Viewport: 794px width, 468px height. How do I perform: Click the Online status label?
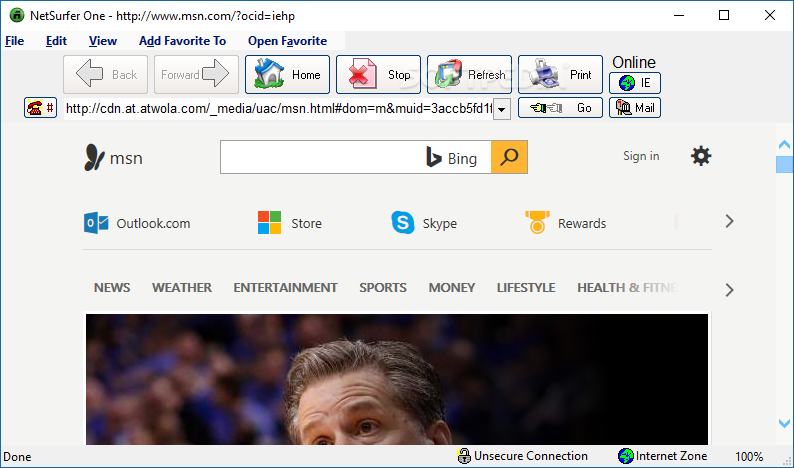point(634,62)
